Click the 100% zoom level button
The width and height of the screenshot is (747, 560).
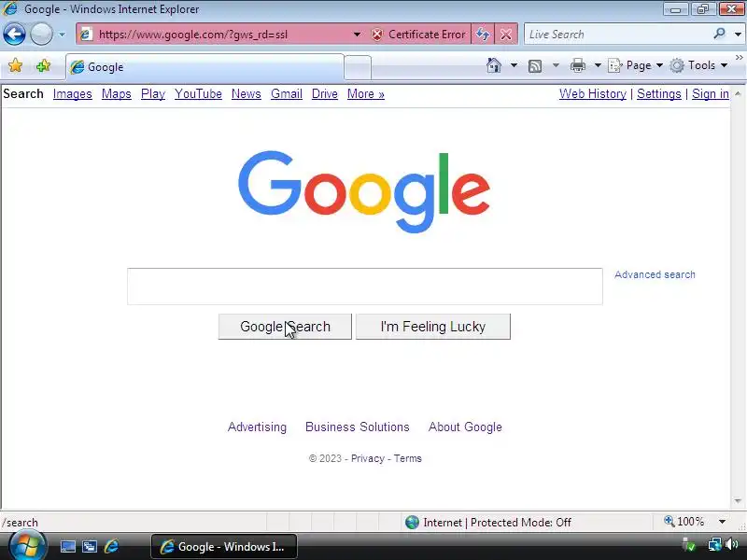684,522
